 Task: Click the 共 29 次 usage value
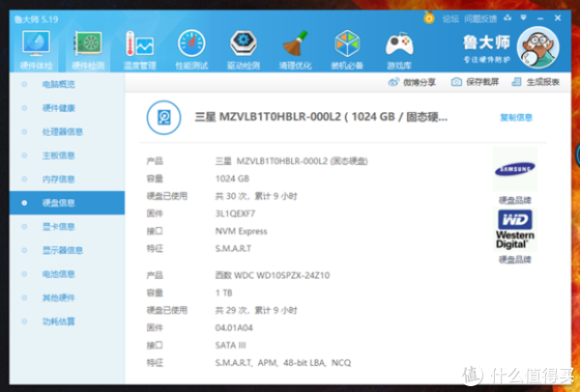pyautogui.click(x=256, y=310)
